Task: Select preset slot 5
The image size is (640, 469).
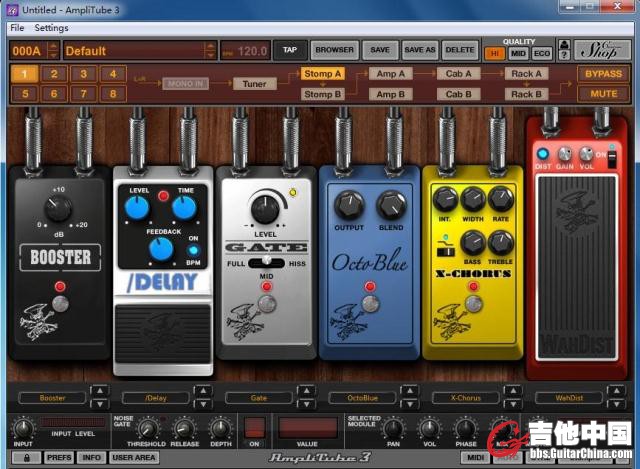Action: (24, 93)
